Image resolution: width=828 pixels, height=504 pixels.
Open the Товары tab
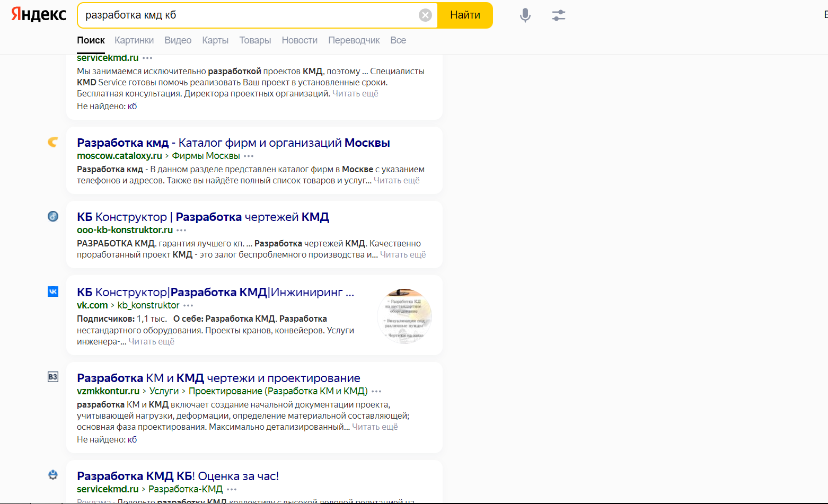[x=255, y=40]
